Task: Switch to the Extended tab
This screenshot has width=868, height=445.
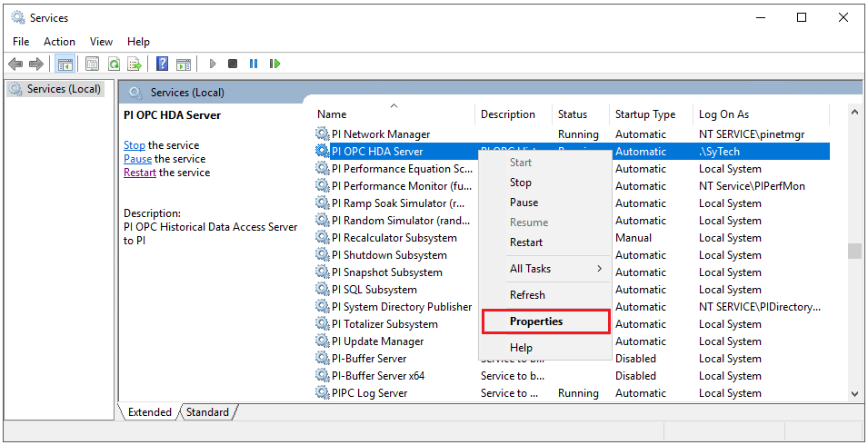Action: point(150,412)
